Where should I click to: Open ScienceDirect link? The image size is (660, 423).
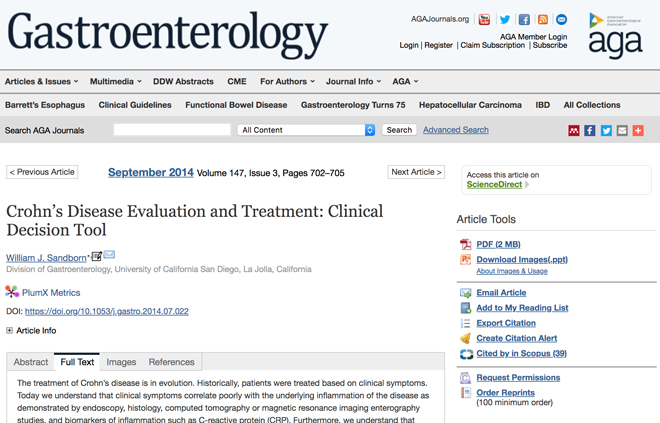(x=494, y=184)
